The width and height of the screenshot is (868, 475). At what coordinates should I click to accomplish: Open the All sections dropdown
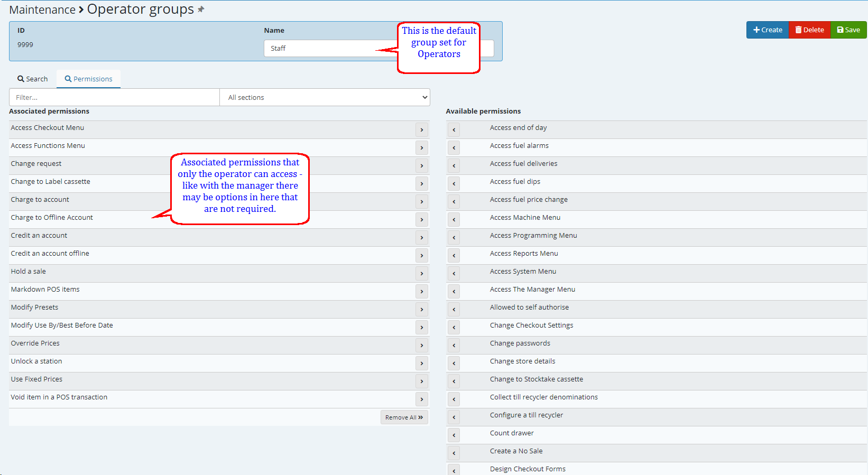325,97
